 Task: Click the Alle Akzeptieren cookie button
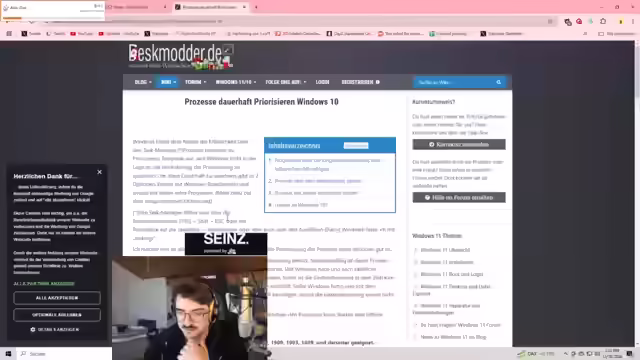[x=57, y=298]
